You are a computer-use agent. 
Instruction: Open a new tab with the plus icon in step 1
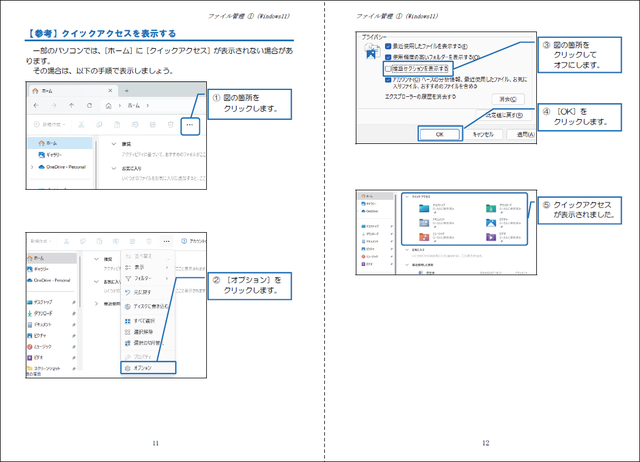(127, 91)
